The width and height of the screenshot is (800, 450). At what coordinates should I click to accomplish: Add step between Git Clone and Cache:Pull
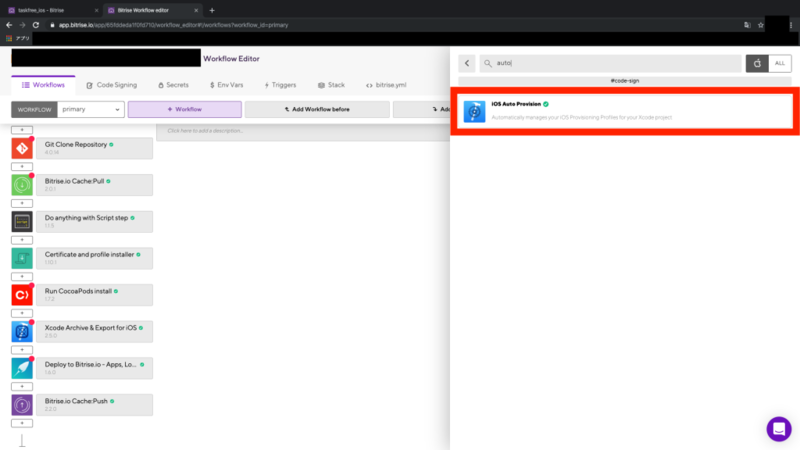click(22, 167)
